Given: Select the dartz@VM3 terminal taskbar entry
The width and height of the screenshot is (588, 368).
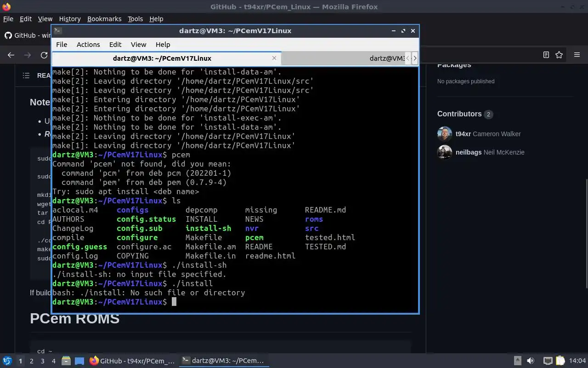Looking at the screenshot, I should tap(223, 361).
